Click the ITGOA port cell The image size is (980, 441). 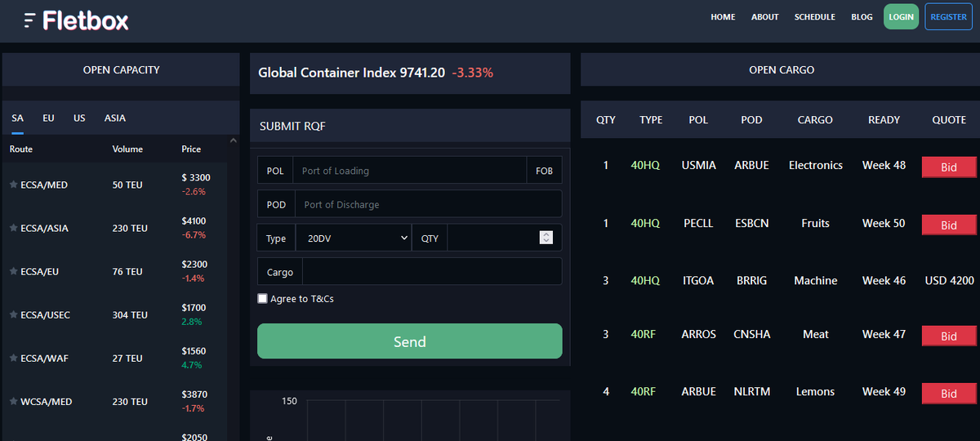(x=698, y=280)
